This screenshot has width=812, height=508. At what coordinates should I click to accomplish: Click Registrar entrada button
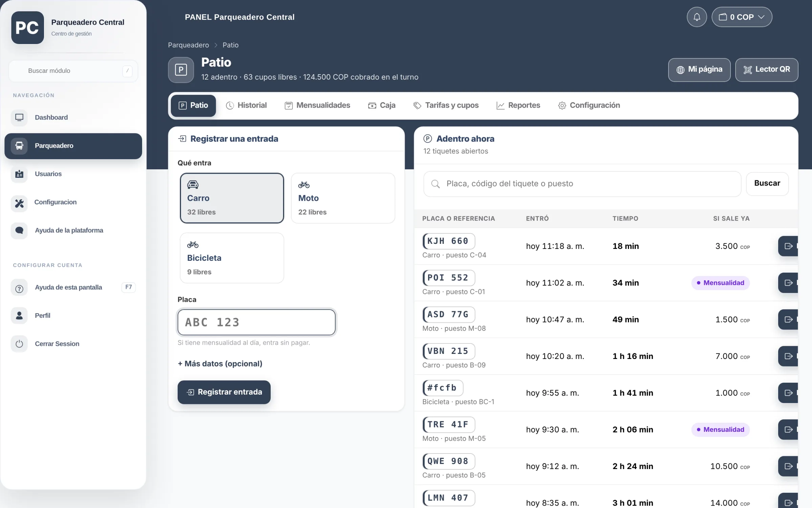(x=224, y=392)
